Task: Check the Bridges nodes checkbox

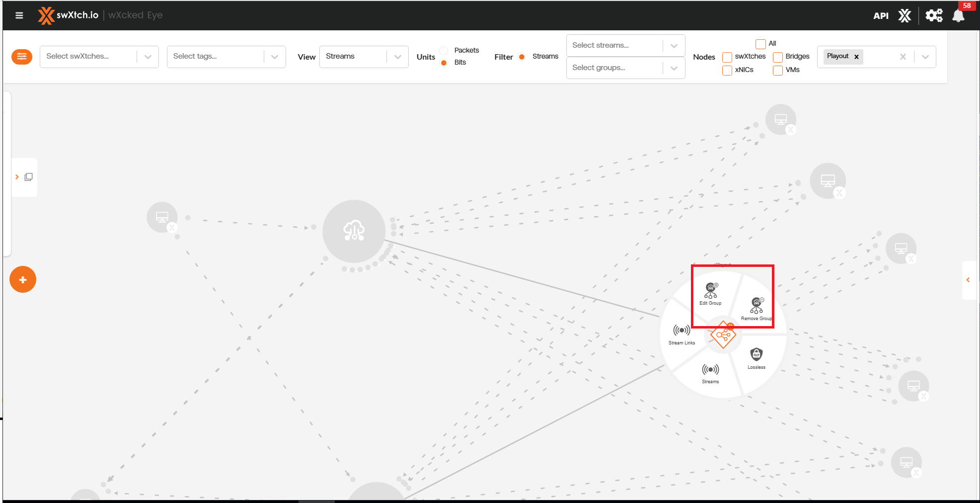Action: tap(778, 57)
